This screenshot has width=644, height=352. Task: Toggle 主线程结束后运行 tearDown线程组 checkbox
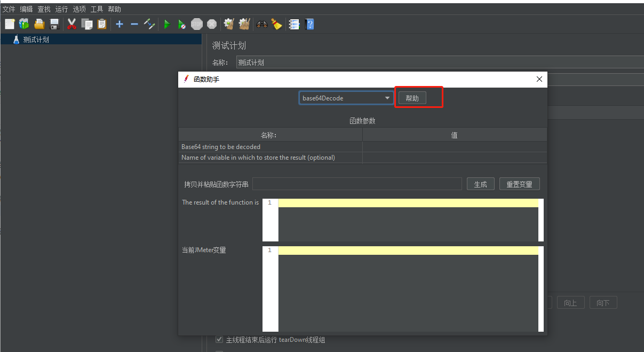pyautogui.click(x=219, y=340)
